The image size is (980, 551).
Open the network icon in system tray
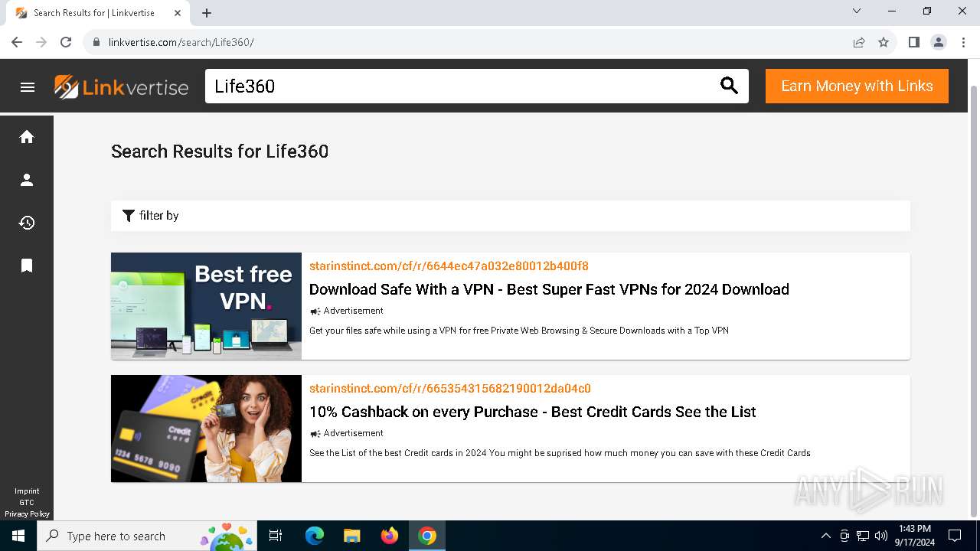pos(863,536)
